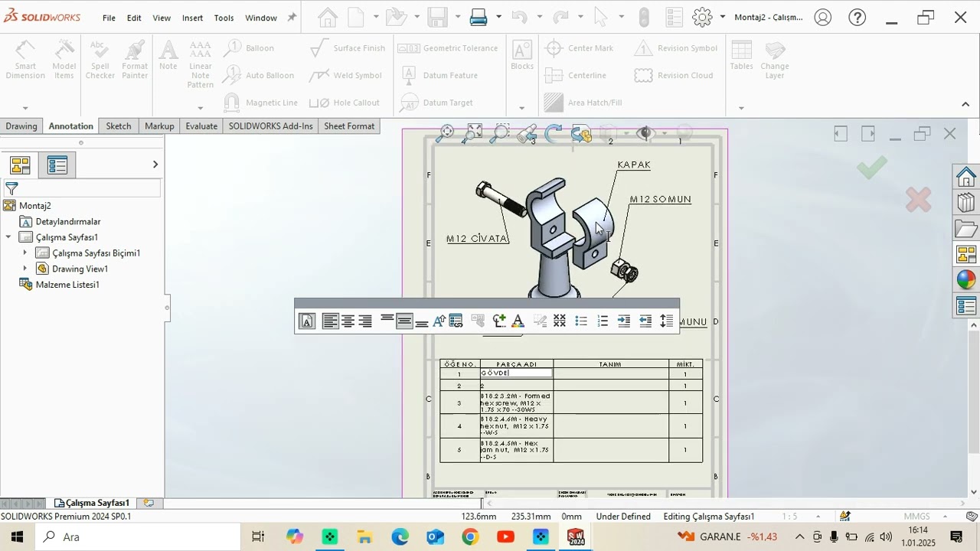Toggle Center Align in format toolbar

[348, 321]
